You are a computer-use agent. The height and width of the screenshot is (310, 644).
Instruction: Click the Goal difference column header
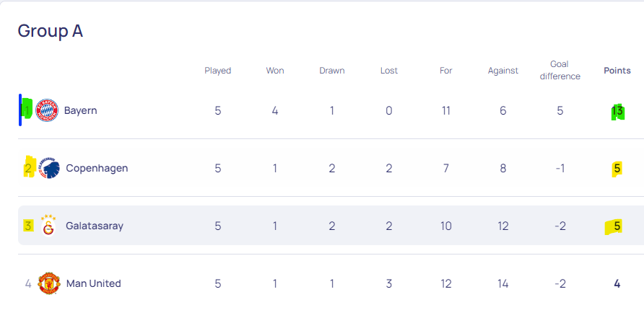click(x=560, y=70)
